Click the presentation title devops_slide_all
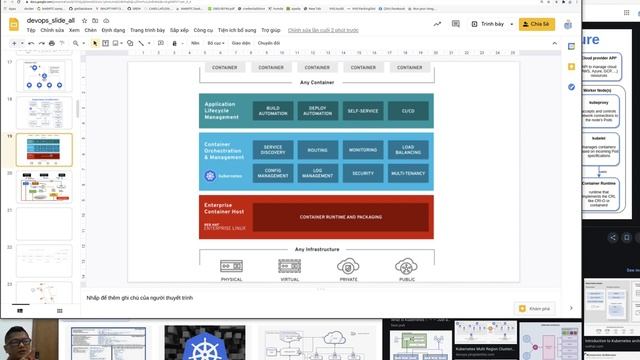The image size is (640, 360). (51, 20)
